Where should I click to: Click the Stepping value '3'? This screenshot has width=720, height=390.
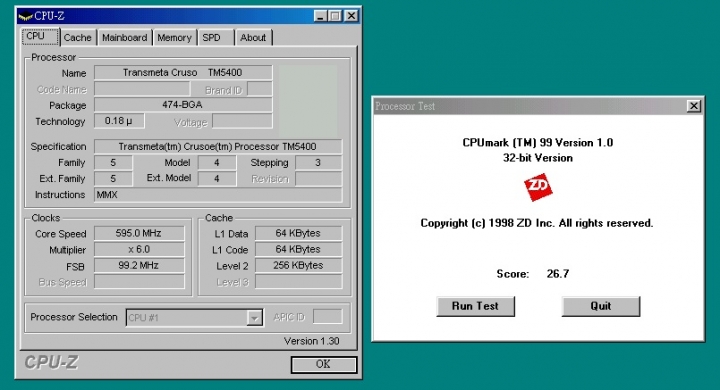pos(318,163)
